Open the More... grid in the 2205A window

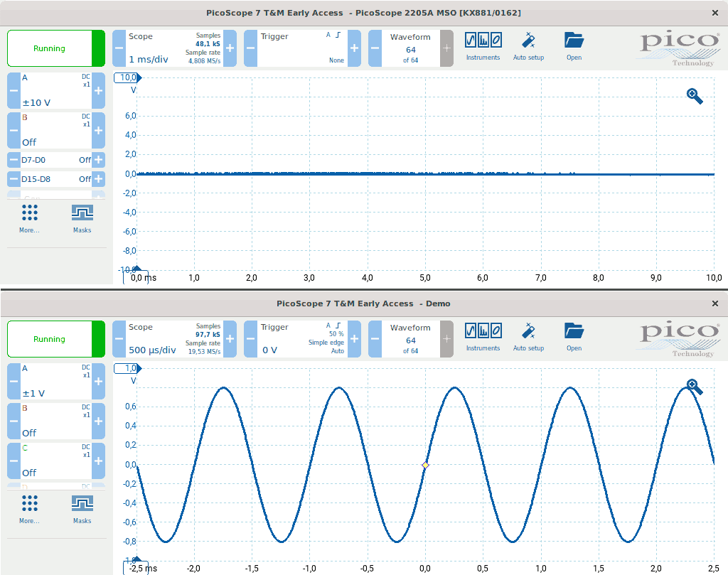click(x=29, y=219)
